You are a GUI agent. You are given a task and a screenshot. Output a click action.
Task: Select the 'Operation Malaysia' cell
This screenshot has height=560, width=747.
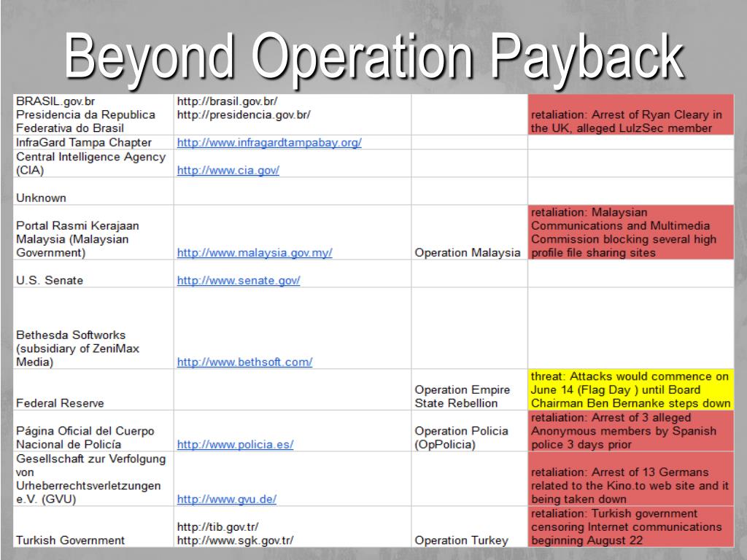(x=470, y=233)
